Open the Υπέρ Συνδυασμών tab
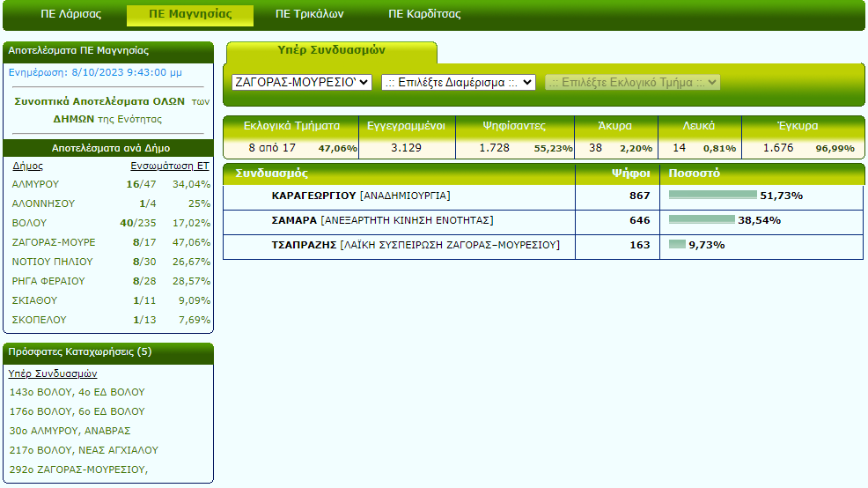The height and width of the screenshot is (488, 868). 331,51
